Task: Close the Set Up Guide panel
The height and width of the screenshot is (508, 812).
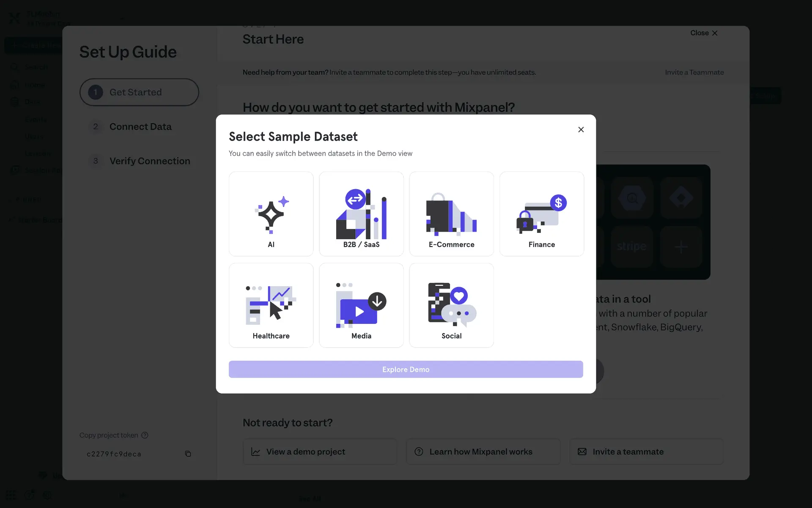Action: pyautogui.click(x=704, y=33)
